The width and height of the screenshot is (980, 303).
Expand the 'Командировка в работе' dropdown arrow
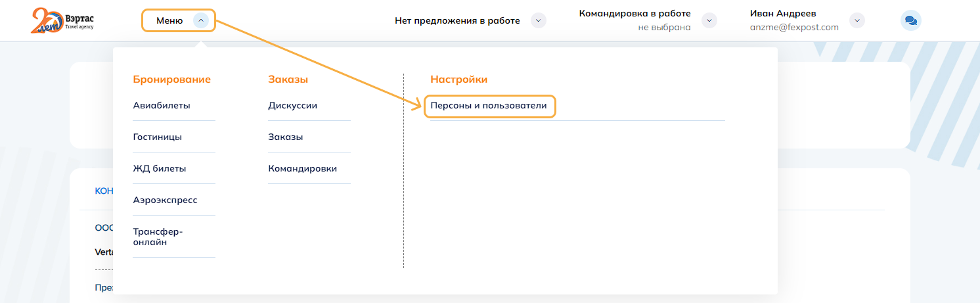point(709,20)
